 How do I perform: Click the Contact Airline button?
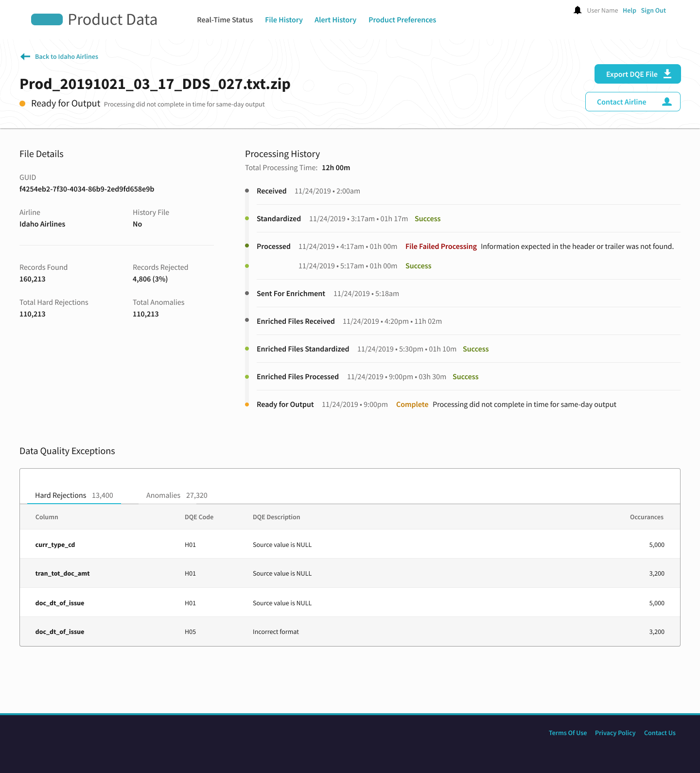tap(633, 102)
